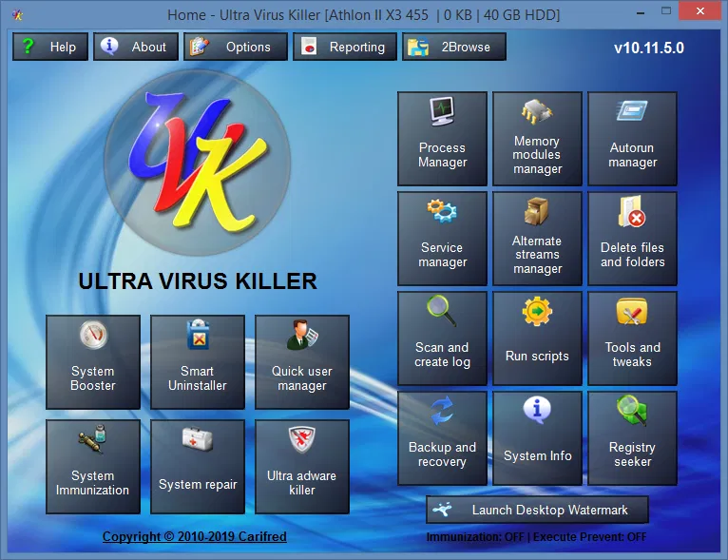Start Scan and create log

click(x=442, y=338)
